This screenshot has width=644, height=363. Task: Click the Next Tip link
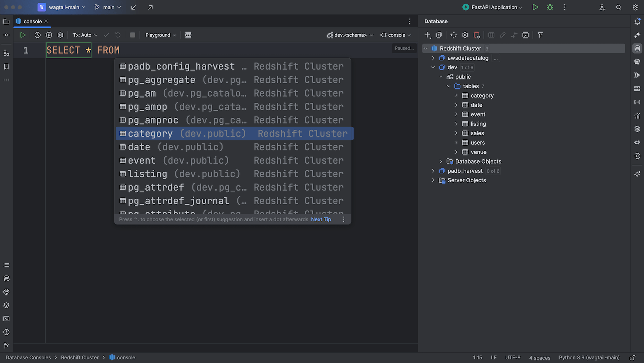[321, 219]
